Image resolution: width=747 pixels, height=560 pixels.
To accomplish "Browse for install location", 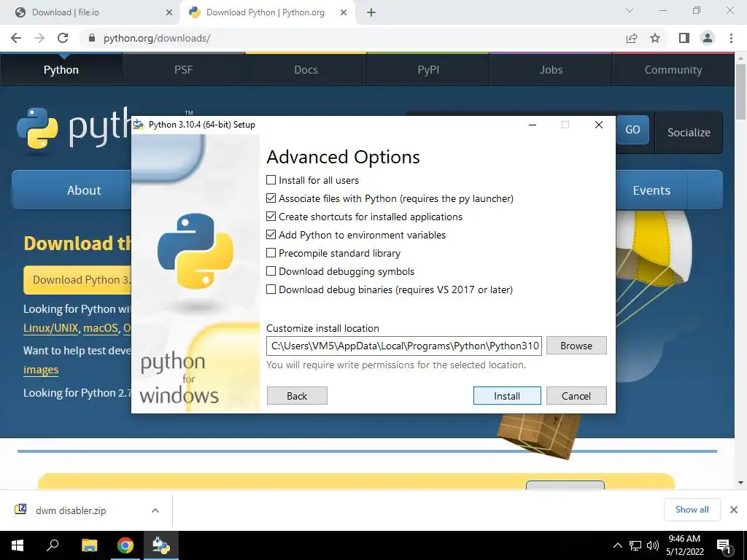I will click(x=576, y=346).
